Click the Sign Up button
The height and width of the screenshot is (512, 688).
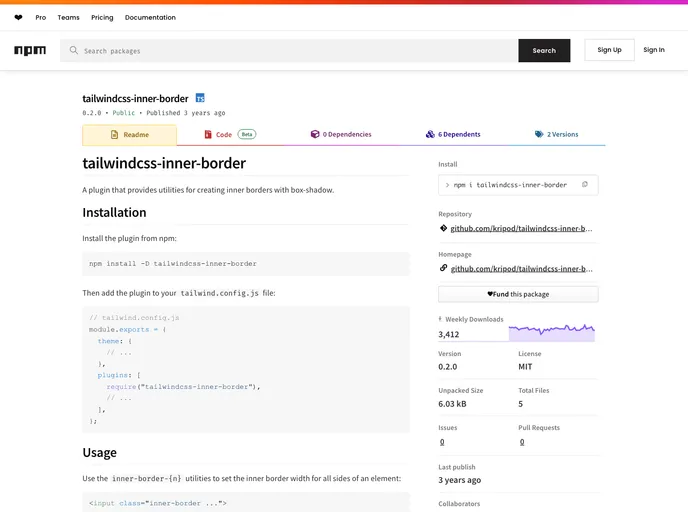(x=609, y=50)
